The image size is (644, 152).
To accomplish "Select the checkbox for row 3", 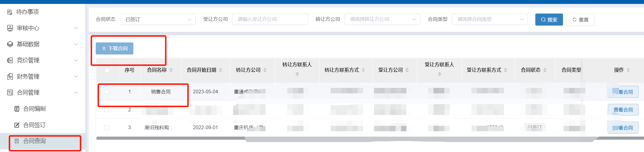I will coord(107,128).
